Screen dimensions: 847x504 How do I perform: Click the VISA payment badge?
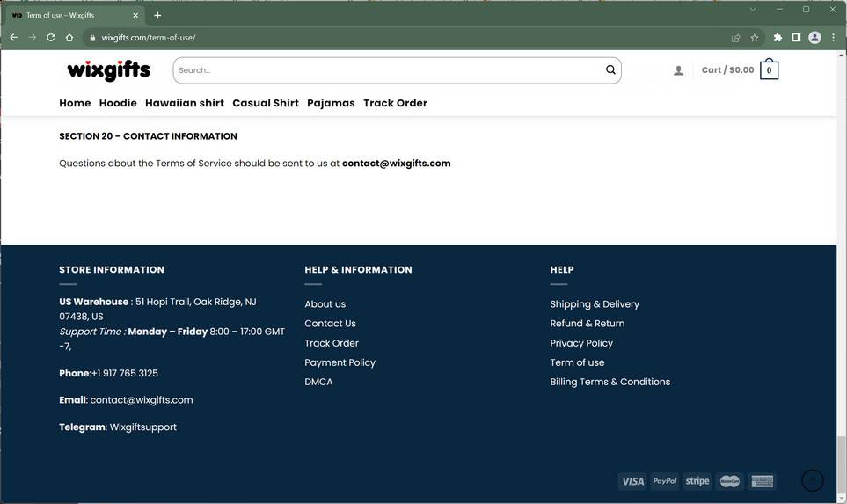click(632, 481)
